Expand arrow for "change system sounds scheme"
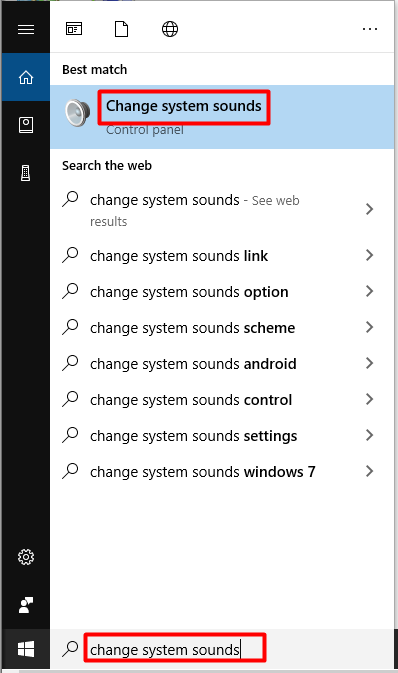Screen dimensions: 398x673 pos(369,327)
